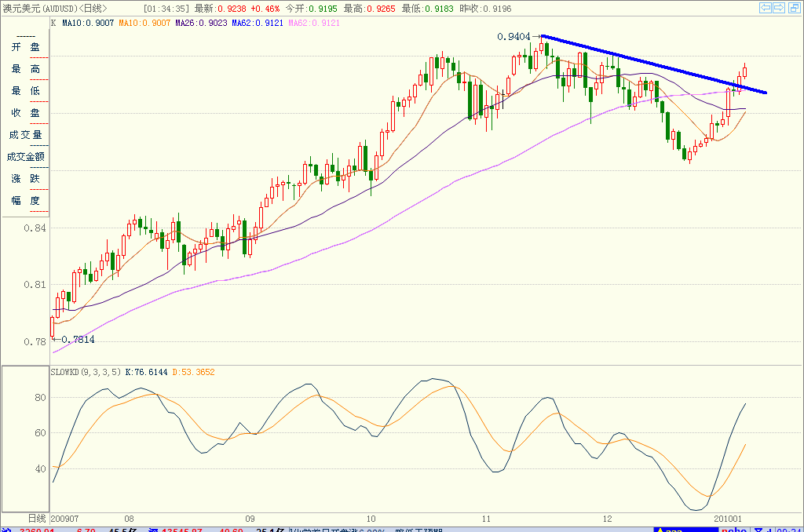
Task: Click the [01:34:35] timestamp in header
Action: point(166,9)
